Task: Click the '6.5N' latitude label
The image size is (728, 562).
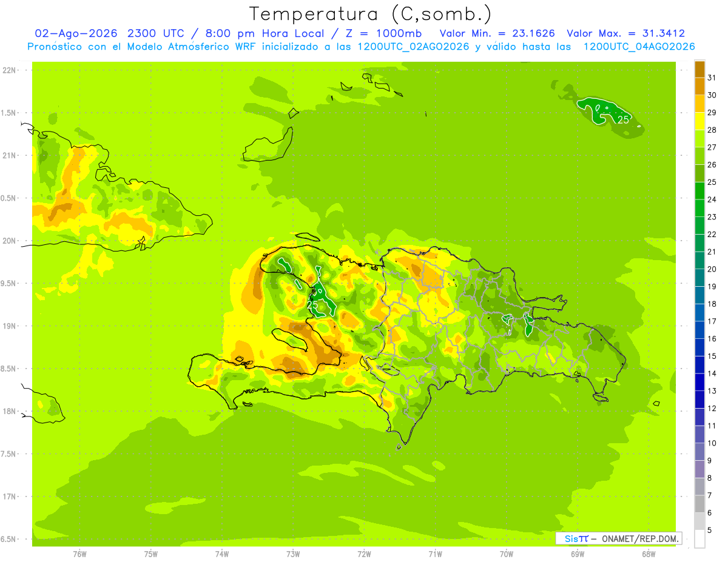Action: (9, 539)
